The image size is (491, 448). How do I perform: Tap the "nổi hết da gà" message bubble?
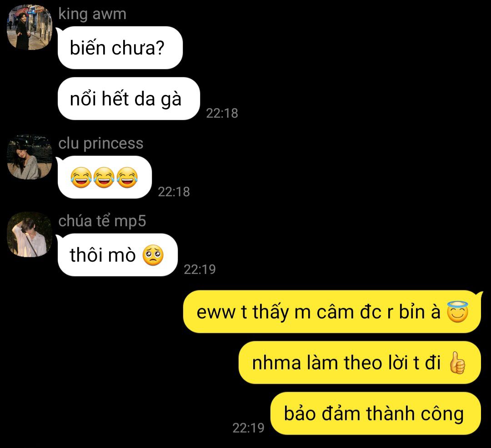tap(129, 99)
